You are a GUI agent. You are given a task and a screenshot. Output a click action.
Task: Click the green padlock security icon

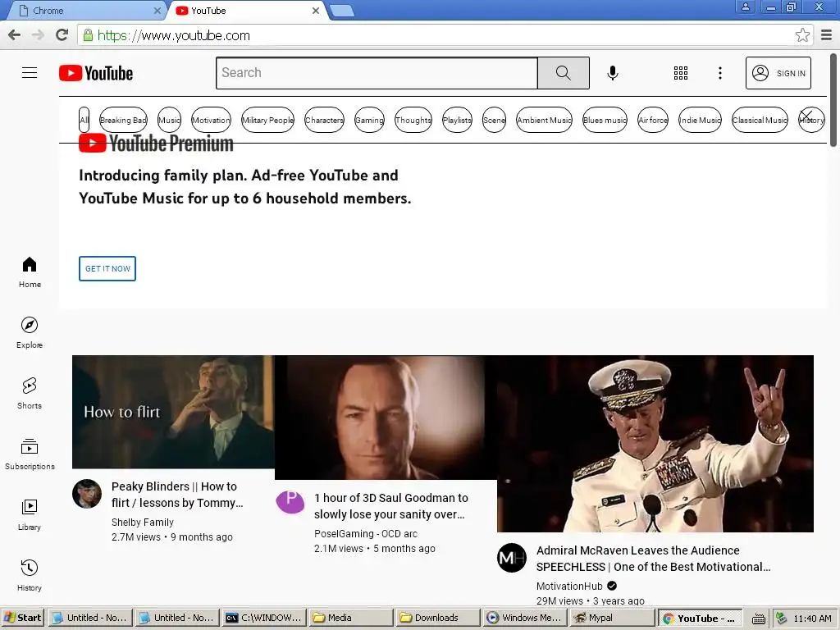point(88,35)
